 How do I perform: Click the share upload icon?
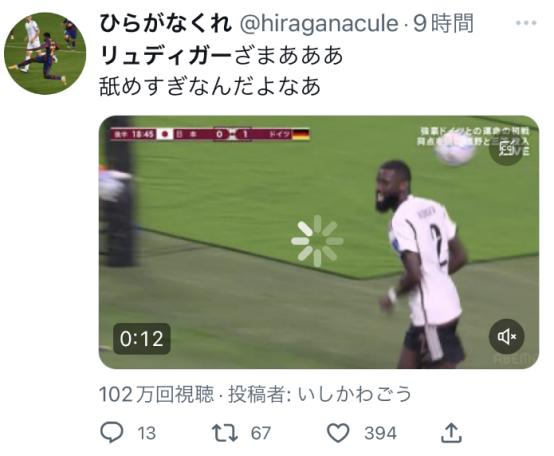pos(451,433)
